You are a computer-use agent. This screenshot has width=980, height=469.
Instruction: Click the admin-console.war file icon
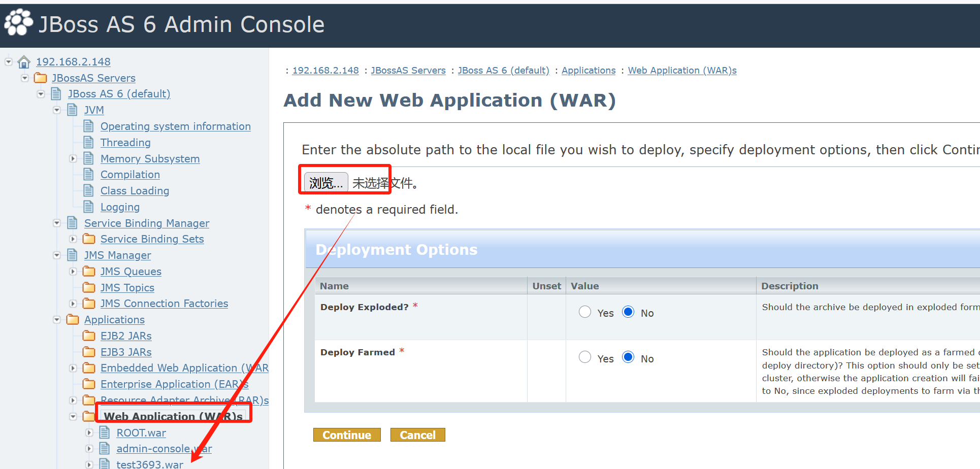pyautogui.click(x=105, y=448)
